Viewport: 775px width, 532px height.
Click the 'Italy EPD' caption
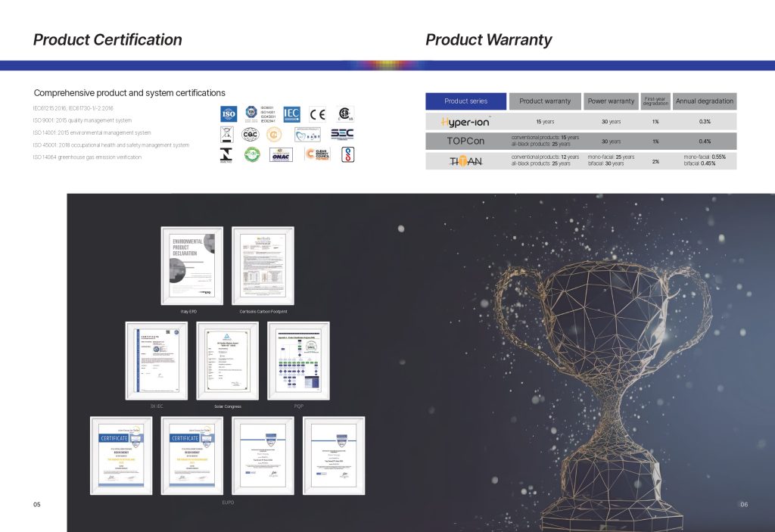188,312
